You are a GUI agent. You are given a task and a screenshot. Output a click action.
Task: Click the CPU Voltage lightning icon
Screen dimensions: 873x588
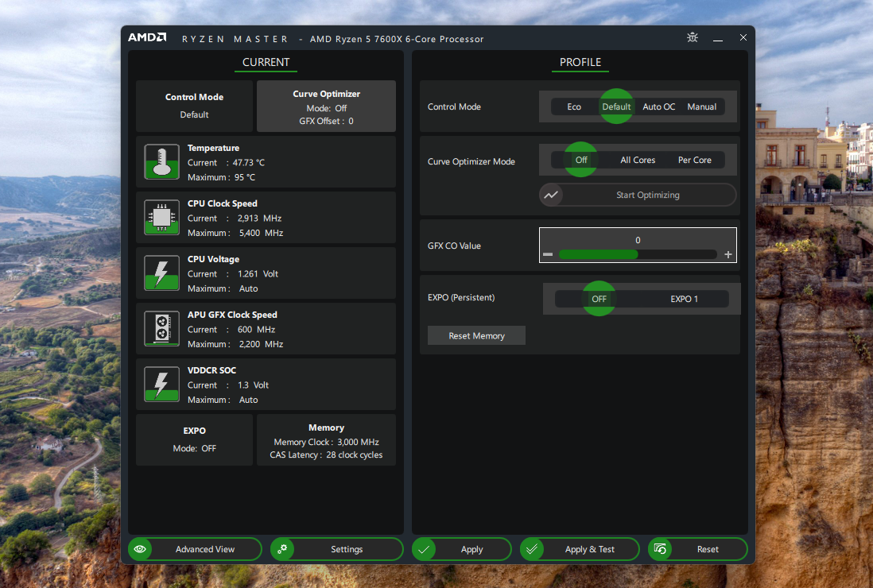click(161, 273)
